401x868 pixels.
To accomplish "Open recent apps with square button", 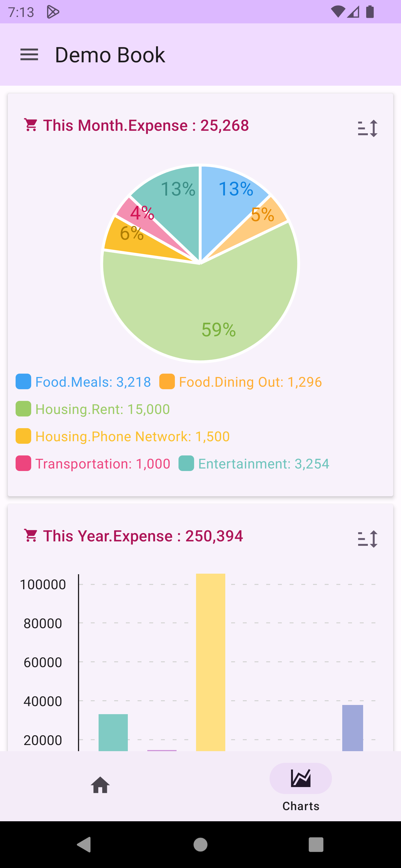I will 316,844.
